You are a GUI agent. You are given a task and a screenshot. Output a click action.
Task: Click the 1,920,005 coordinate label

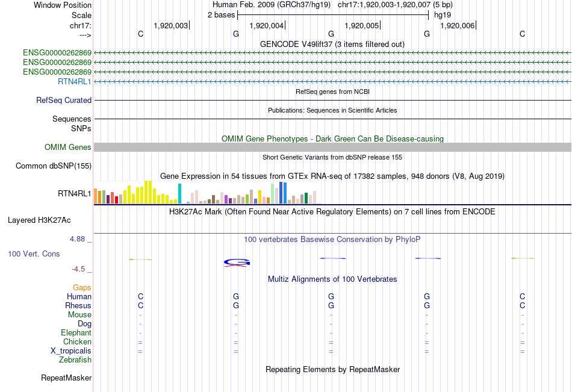pos(361,25)
